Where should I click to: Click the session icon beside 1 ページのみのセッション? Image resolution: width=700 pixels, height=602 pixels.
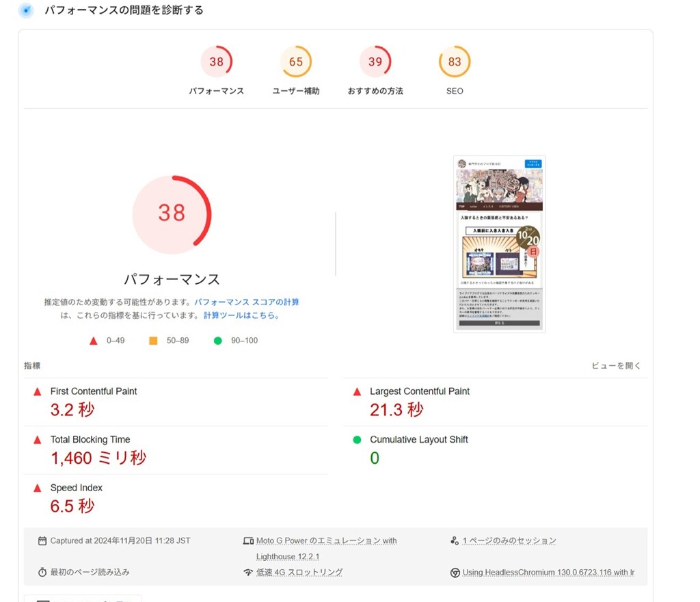pyautogui.click(x=455, y=541)
